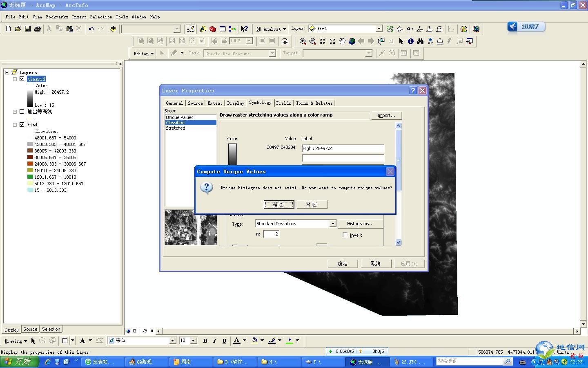Open the stretch Type dropdown

point(333,224)
